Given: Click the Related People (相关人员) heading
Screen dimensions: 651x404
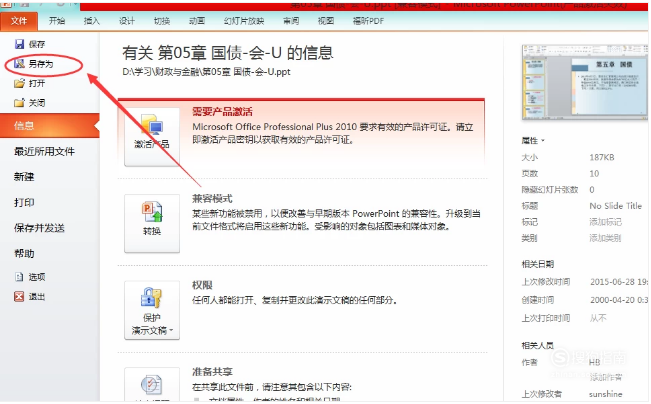Looking at the screenshot, I should [x=538, y=345].
